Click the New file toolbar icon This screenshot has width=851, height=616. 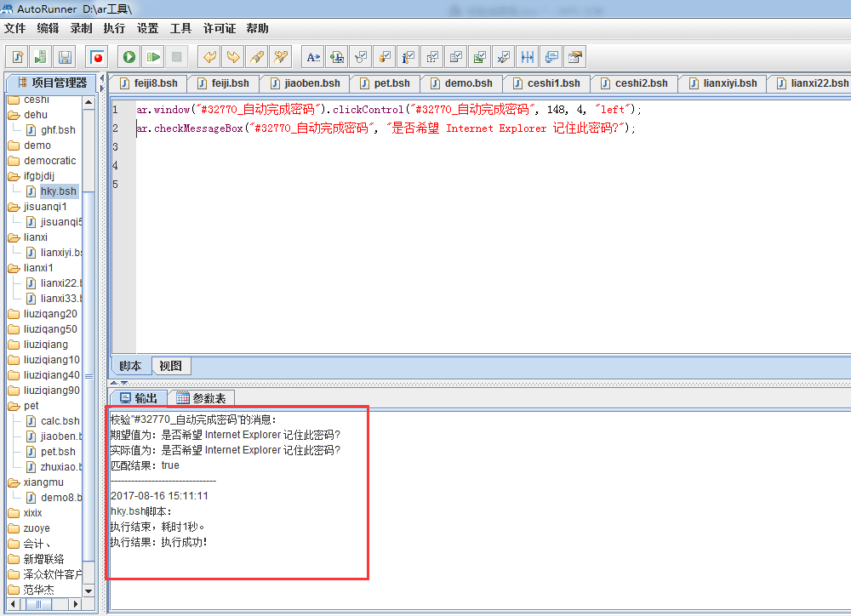tap(17, 57)
